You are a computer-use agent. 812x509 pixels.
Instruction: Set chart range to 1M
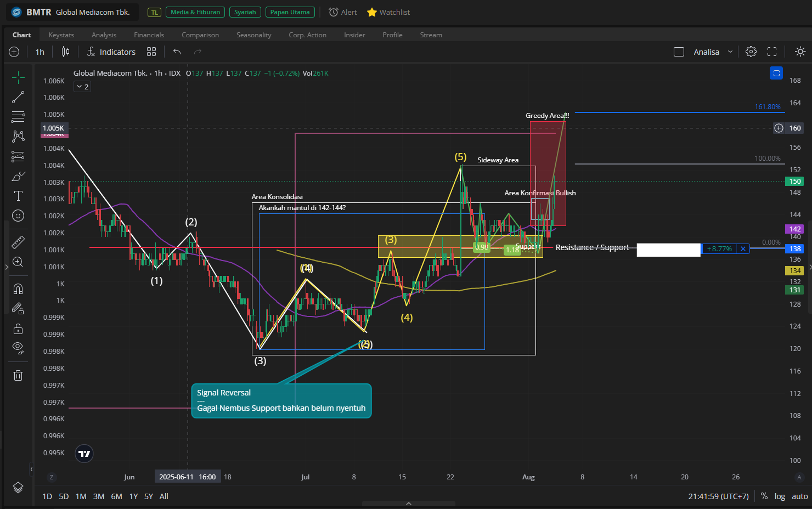pos(81,496)
